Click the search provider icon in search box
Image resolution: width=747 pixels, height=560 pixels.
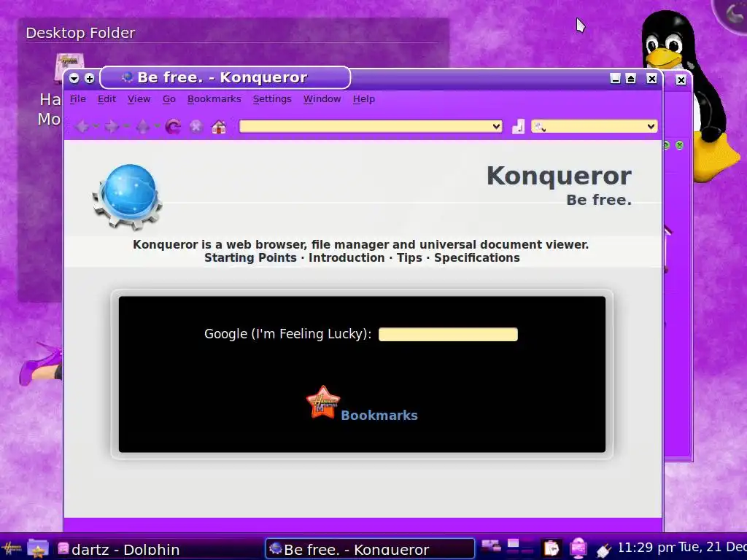tap(540, 127)
